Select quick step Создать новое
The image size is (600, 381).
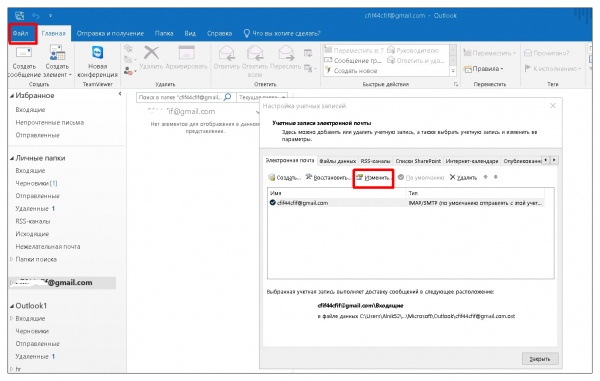tap(351, 71)
